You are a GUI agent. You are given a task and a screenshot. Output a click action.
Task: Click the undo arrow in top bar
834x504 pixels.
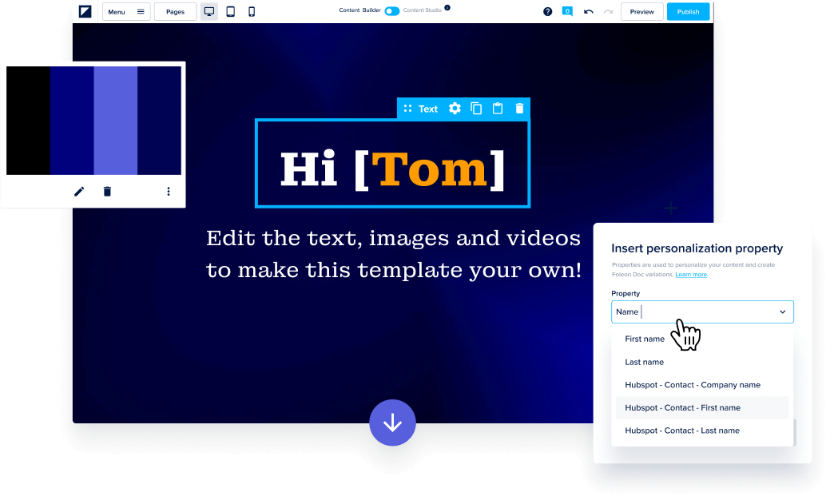point(589,12)
